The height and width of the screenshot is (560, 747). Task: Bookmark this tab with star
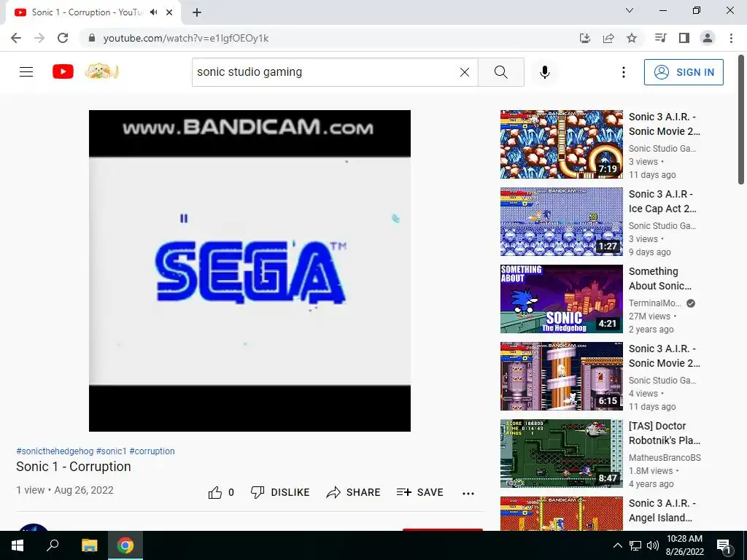pos(632,38)
